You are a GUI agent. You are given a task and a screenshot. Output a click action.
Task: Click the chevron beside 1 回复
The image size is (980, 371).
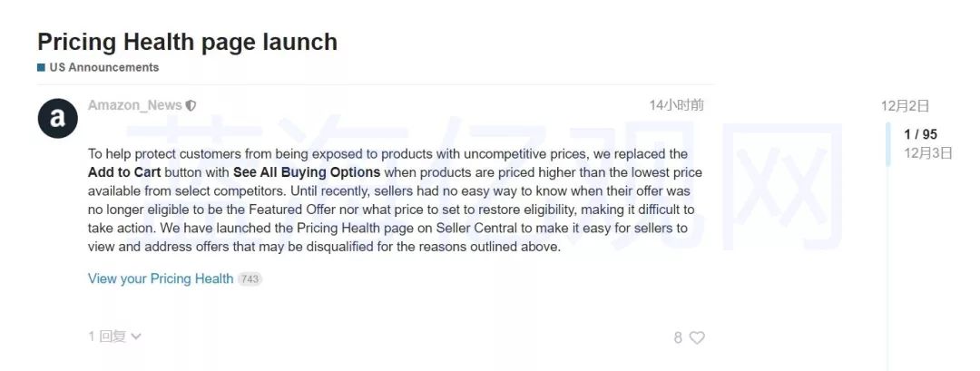coord(136,337)
